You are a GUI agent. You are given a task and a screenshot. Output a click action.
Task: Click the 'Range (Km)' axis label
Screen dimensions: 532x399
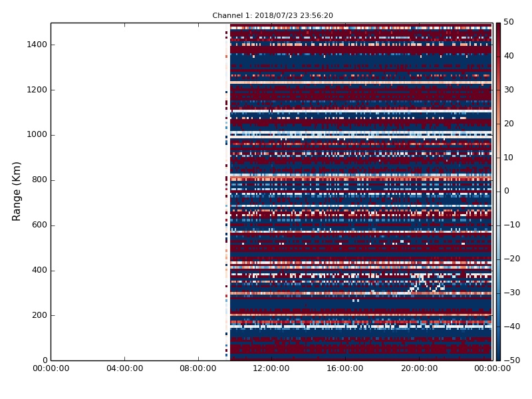(16, 192)
